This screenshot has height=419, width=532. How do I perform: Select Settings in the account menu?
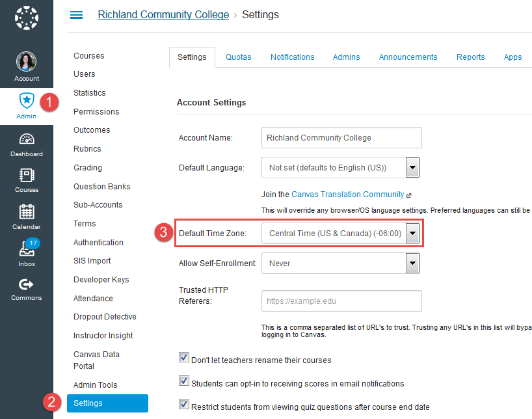pyautogui.click(x=107, y=403)
